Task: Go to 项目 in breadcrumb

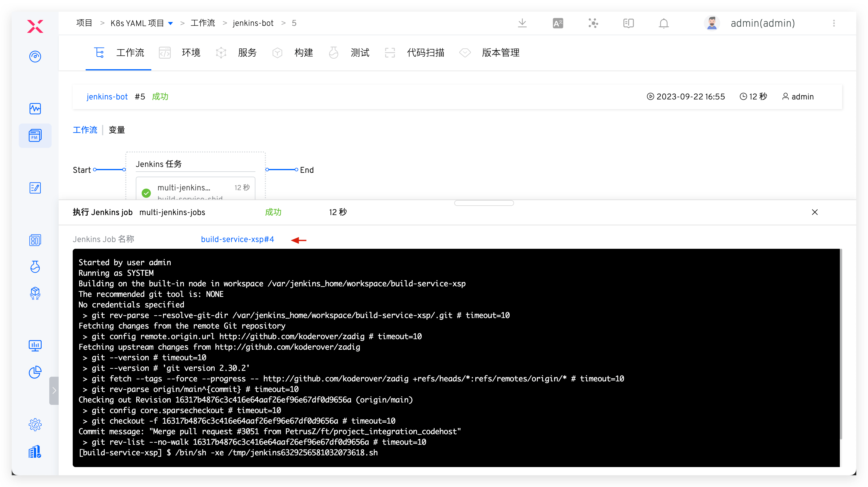Action: coord(84,23)
